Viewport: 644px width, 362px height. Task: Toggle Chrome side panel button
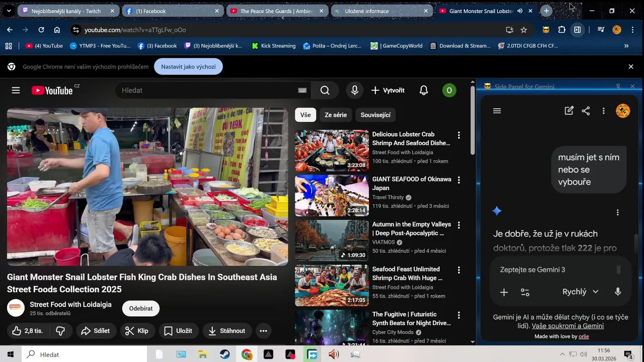point(578,30)
